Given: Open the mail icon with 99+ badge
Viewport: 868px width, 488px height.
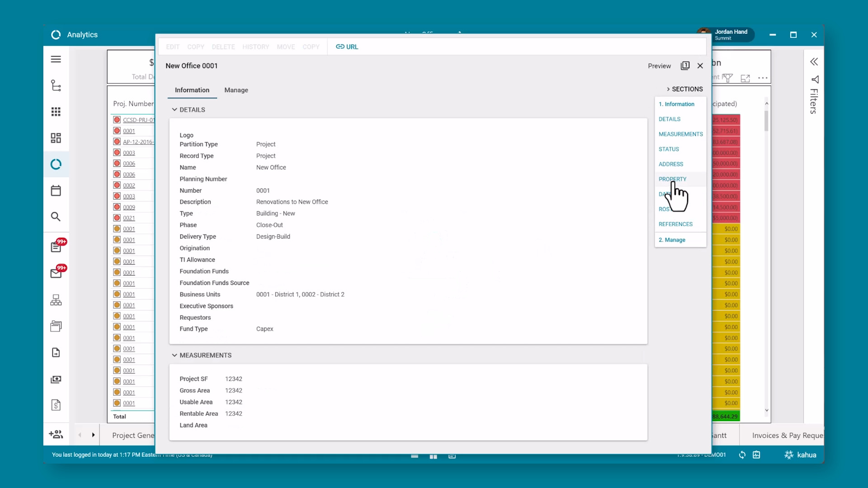Looking at the screenshot, I should click(57, 273).
